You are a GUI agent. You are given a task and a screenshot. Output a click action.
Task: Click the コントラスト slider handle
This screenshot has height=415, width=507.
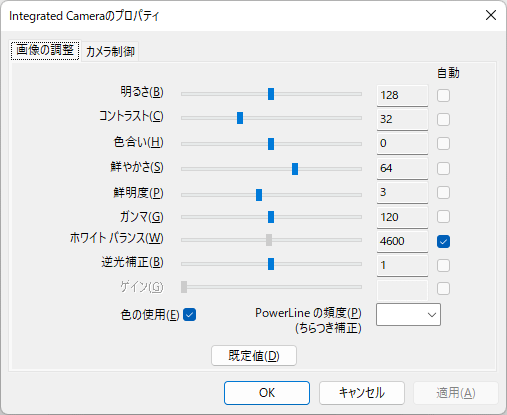click(240, 118)
